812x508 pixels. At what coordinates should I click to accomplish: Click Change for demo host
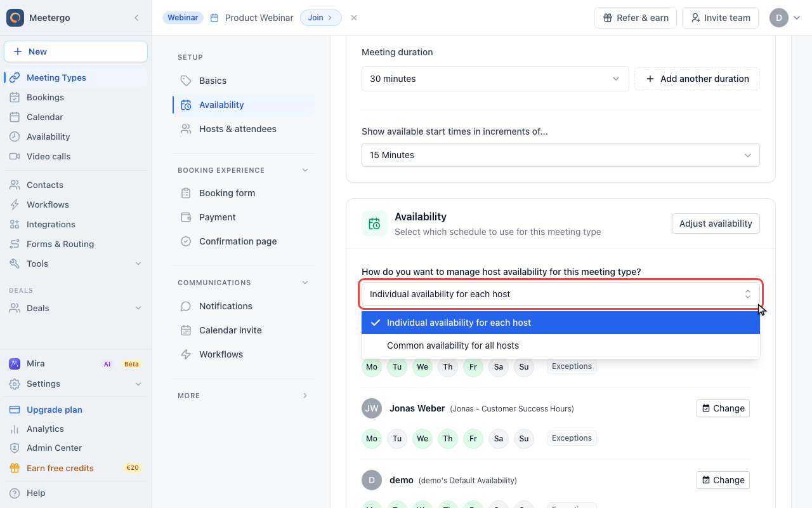723,480
